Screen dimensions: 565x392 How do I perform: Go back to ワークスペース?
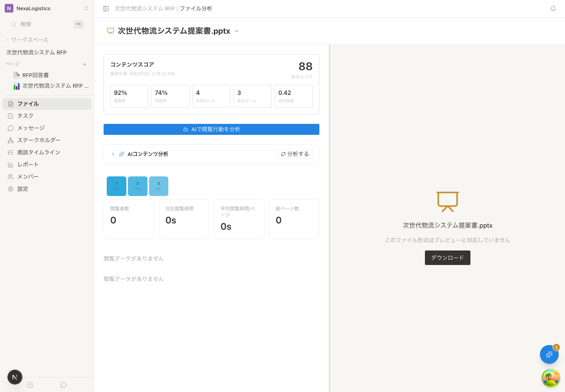coord(27,40)
